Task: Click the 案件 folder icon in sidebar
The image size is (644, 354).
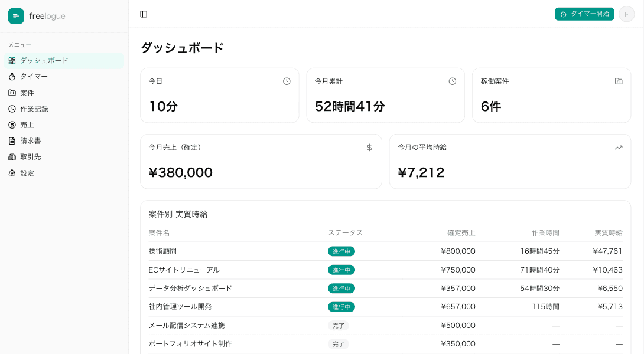Action: click(x=11, y=93)
